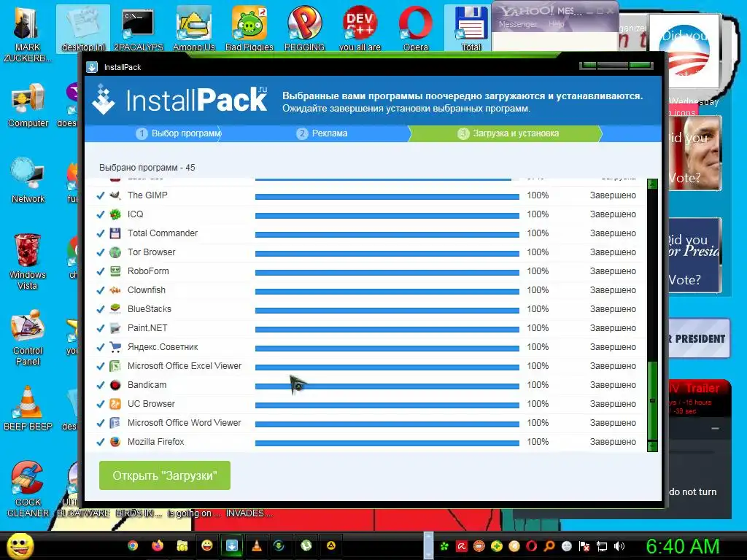Click the Mozilla Firefox icon in list
The width and height of the screenshot is (747, 560).
pos(115,442)
